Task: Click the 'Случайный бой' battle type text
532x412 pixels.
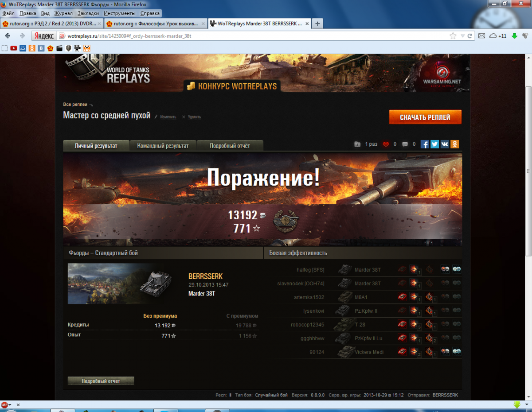Action: pyautogui.click(x=271, y=395)
